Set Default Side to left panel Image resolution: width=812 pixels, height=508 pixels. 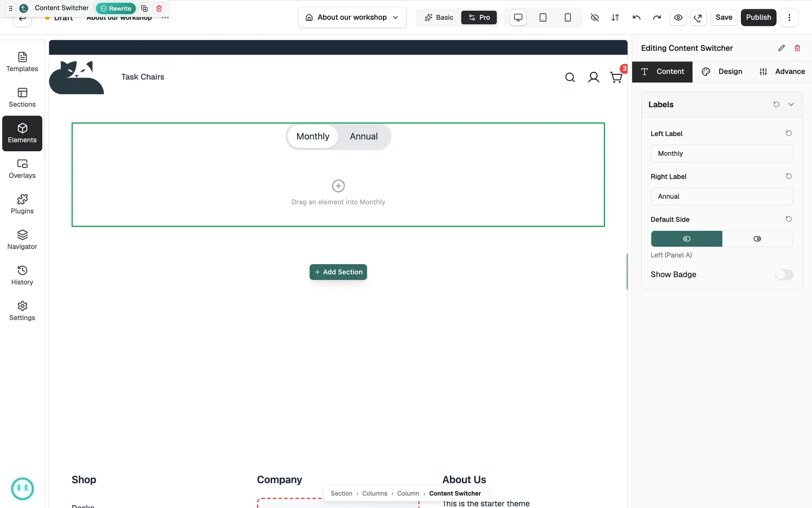click(687, 239)
